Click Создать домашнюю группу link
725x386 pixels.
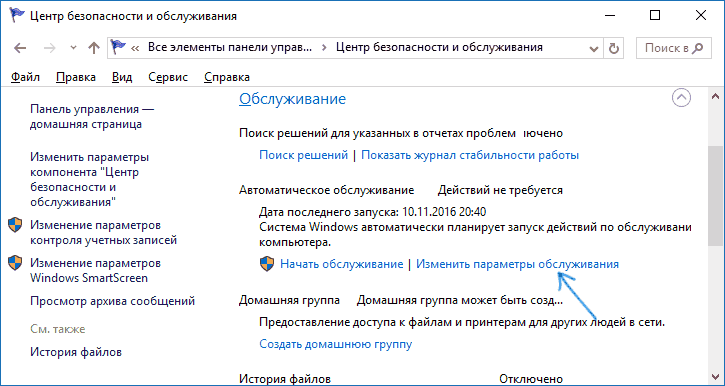pos(336,344)
